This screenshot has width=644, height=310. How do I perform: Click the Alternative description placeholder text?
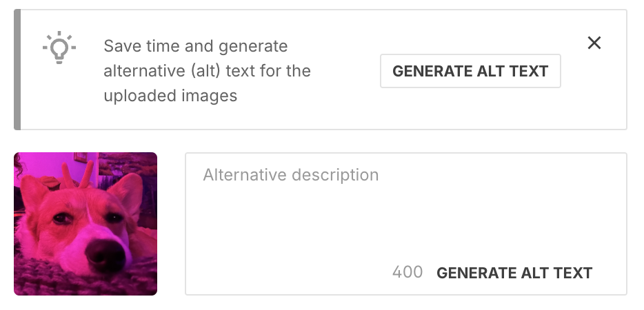point(291,175)
